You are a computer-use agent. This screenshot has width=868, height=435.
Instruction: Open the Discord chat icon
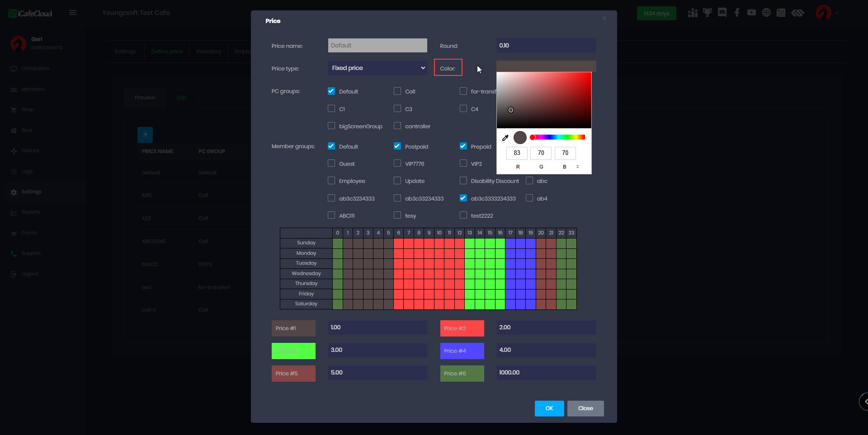[722, 13]
